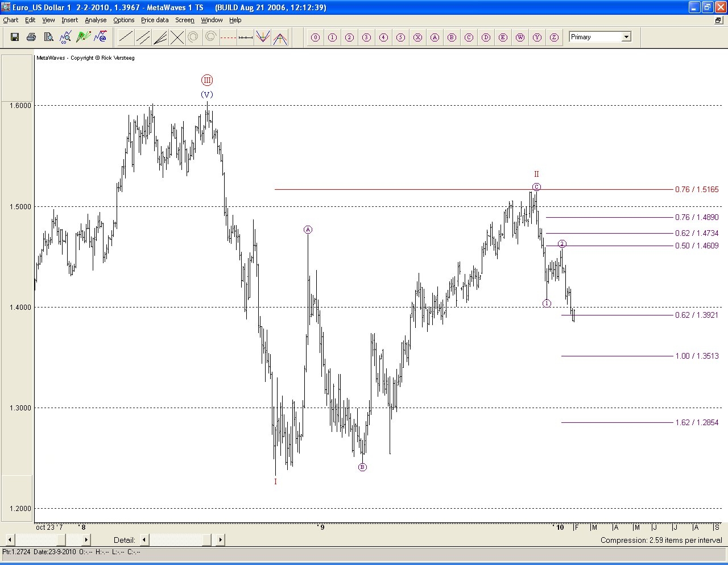Click the circled wave label 3 button

coord(366,38)
